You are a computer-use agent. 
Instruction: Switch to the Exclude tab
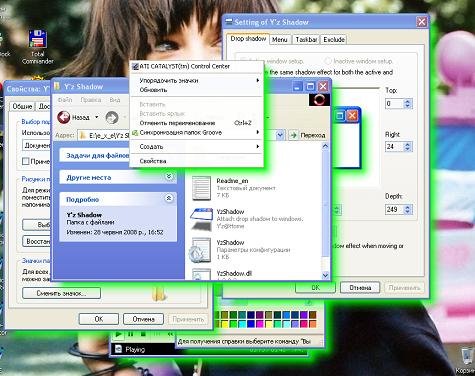(334, 40)
